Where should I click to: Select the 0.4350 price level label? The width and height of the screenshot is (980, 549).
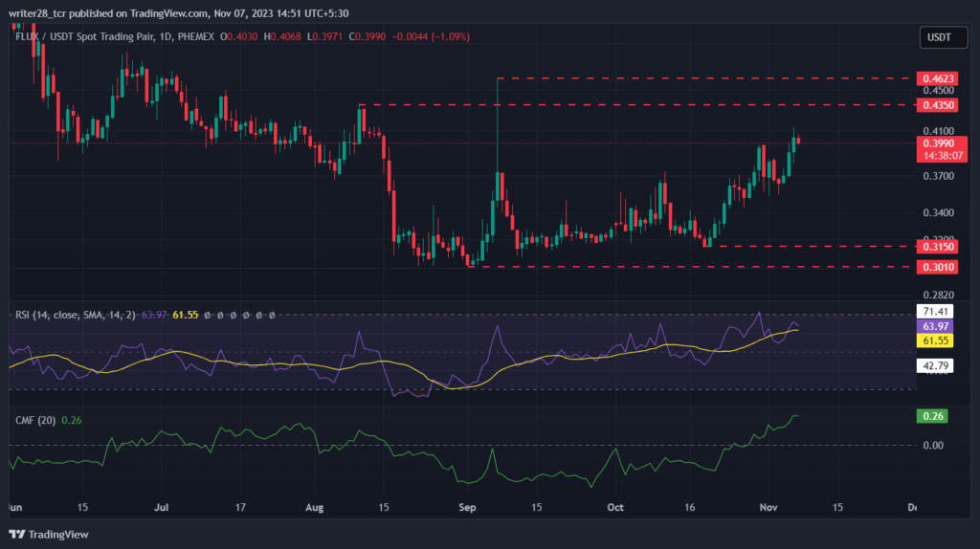[x=938, y=105]
